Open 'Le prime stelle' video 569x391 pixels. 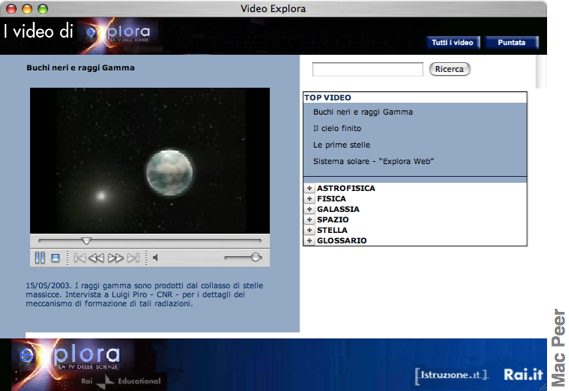341,145
